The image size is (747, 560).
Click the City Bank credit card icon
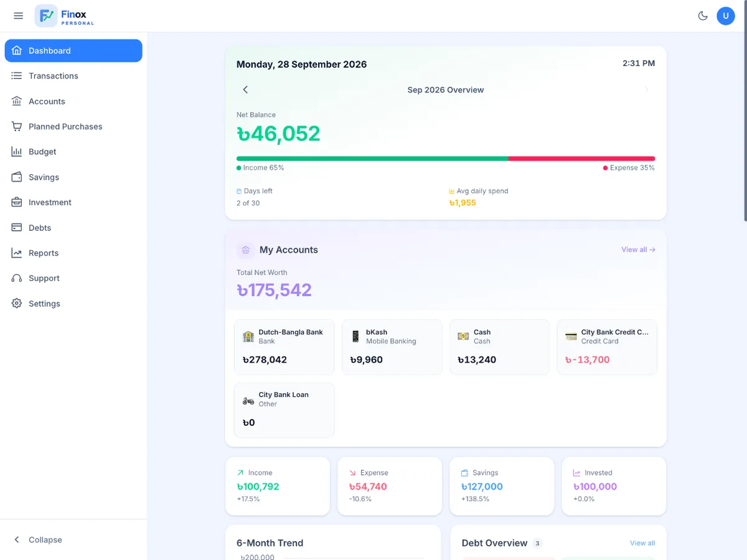[571, 337]
